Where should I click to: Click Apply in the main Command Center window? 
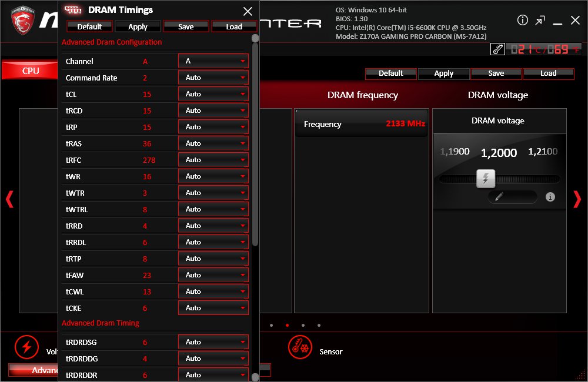(x=443, y=73)
